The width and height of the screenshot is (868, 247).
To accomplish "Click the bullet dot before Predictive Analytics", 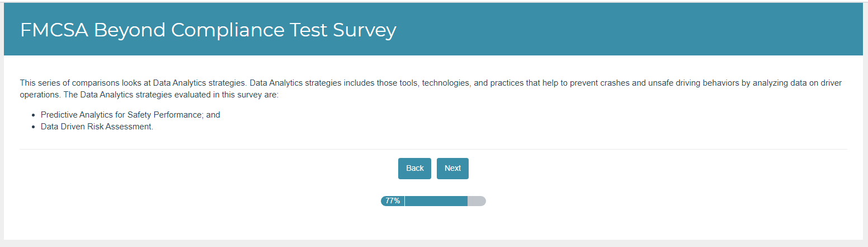I will tap(35, 115).
